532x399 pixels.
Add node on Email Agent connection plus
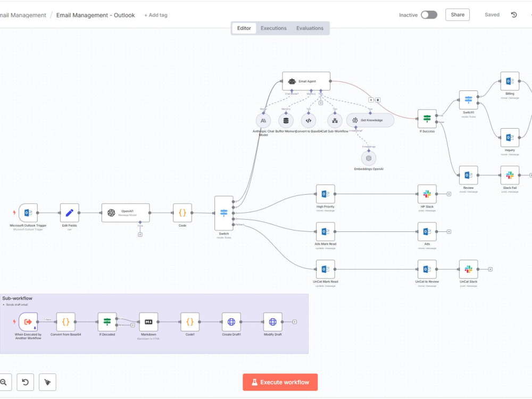[371, 100]
